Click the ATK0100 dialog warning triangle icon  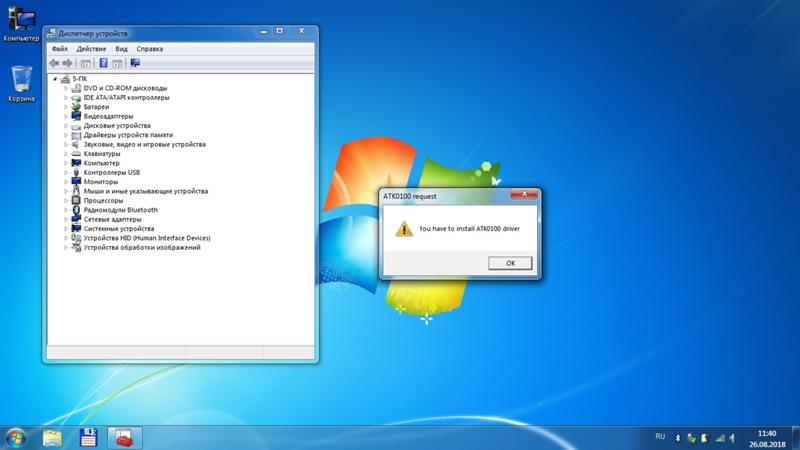point(404,229)
